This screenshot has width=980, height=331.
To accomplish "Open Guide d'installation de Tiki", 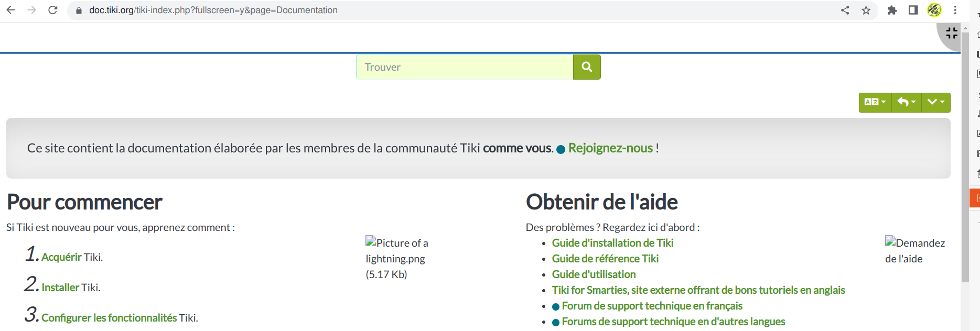I will (612, 243).
